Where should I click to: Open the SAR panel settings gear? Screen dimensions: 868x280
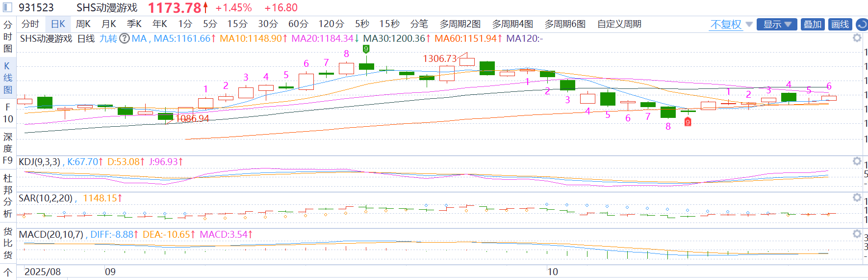(857, 197)
